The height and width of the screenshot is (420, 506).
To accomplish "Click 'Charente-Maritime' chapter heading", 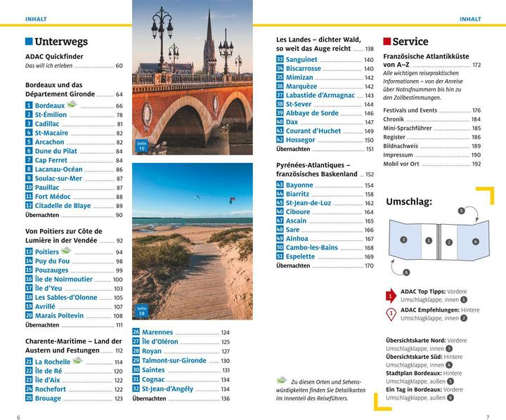I will (74, 346).
